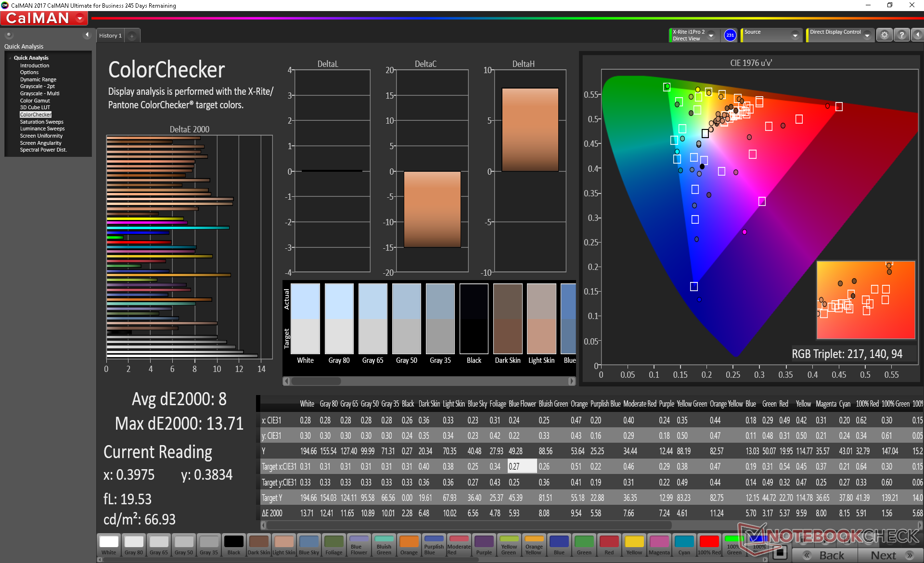Select the White swatch in the bottom strip
Screen dimensions: 924x563
coord(109,545)
